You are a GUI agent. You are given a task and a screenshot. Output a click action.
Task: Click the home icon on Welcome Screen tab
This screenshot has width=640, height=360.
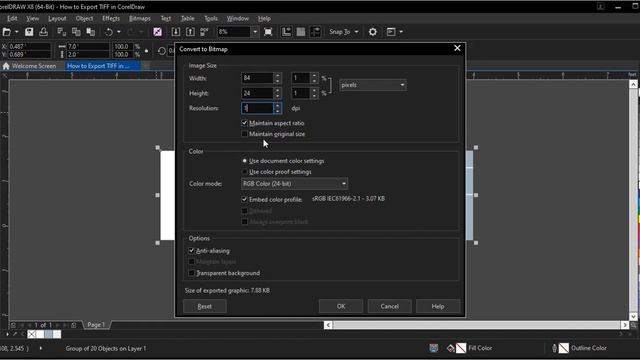coord(6,66)
